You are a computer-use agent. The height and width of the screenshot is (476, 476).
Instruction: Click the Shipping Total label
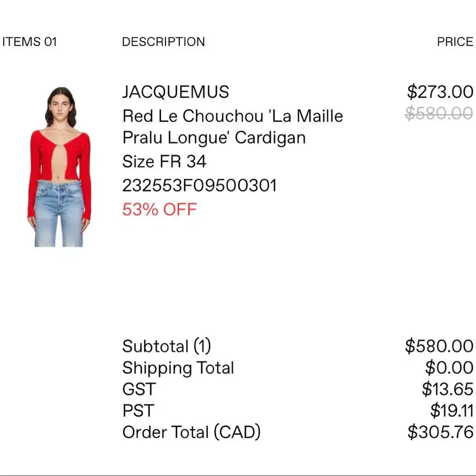tap(178, 368)
